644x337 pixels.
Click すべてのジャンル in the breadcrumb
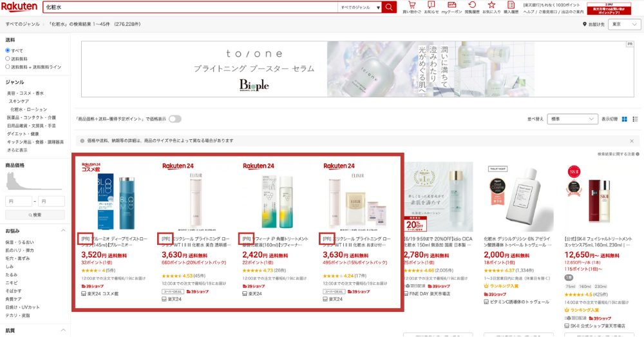[23, 24]
